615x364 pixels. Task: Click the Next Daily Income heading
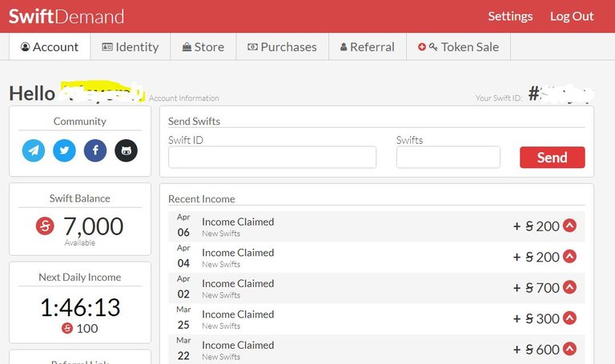pyautogui.click(x=80, y=277)
